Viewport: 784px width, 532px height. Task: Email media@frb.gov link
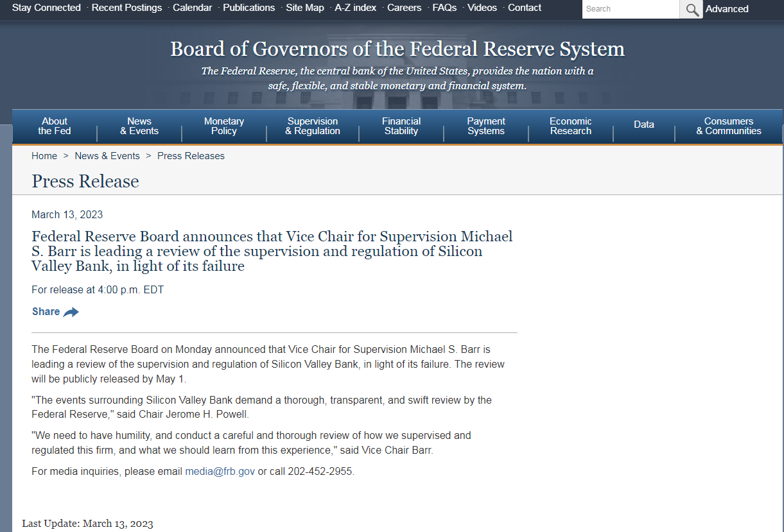(x=220, y=472)
